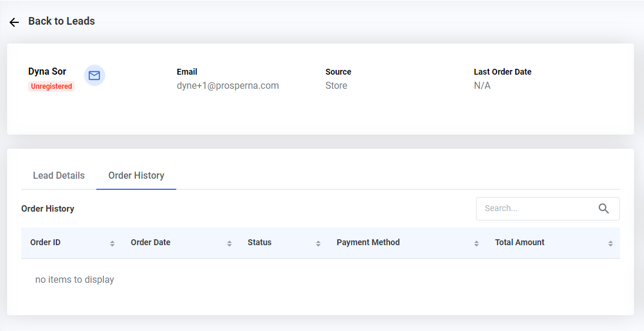Image resolution: width=644 pixels, height=331 pixels.
Task: Click the dyne+1@prosperna.com email address
Action: coord(228,85)
